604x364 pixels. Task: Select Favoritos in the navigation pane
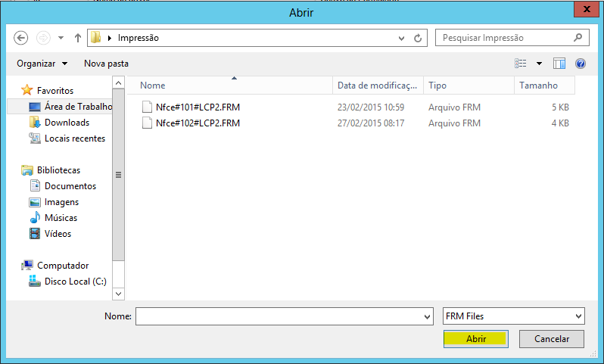click(55, 91)
